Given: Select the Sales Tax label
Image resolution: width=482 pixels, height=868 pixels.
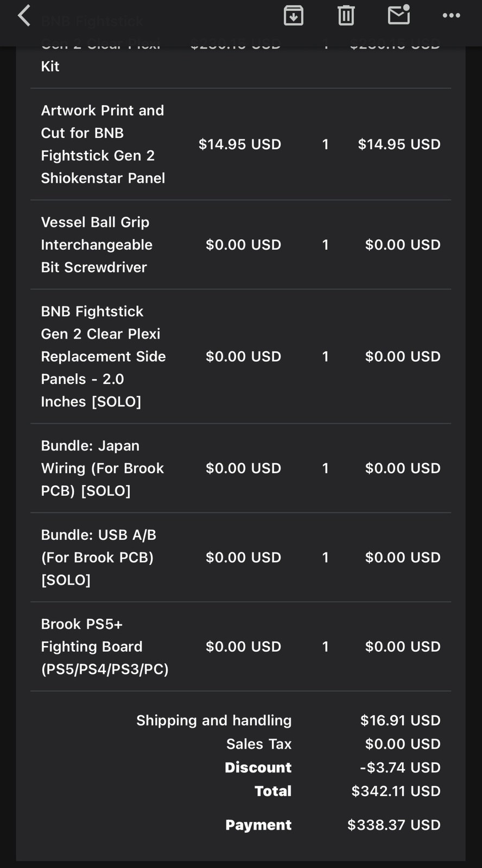Looking at the screenshot, I should (259, 744).
